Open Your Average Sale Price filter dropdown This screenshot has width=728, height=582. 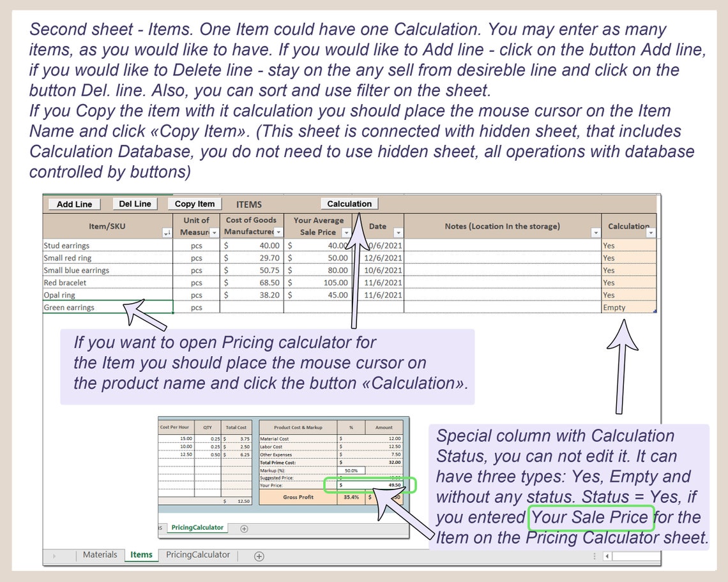tap(346, 234)
